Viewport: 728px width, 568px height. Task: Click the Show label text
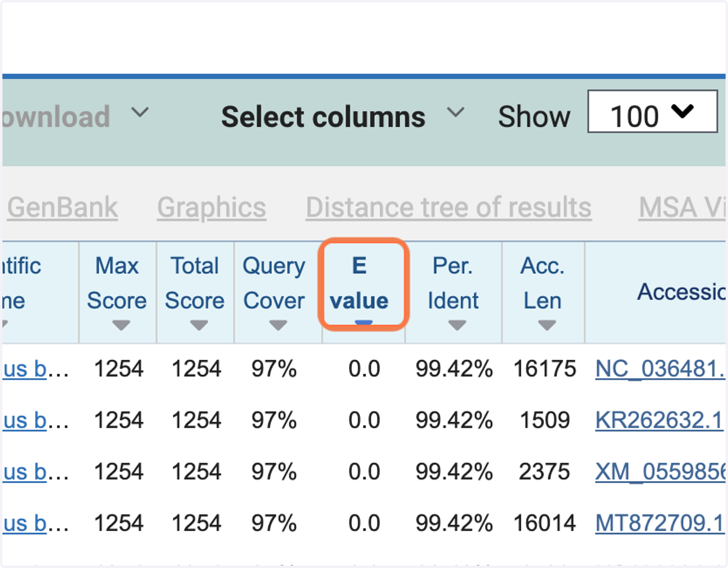tap(534, 117)
